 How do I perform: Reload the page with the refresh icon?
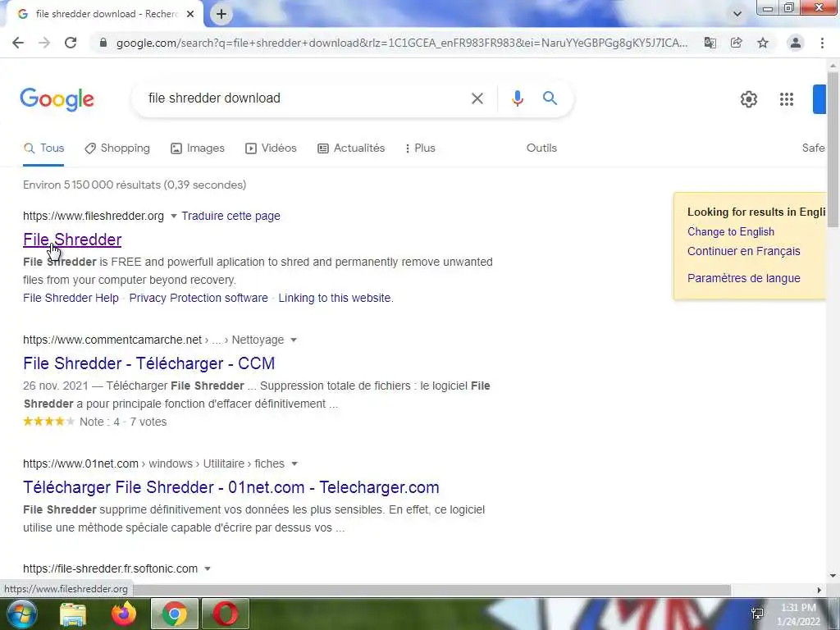[x=71, y=43]
